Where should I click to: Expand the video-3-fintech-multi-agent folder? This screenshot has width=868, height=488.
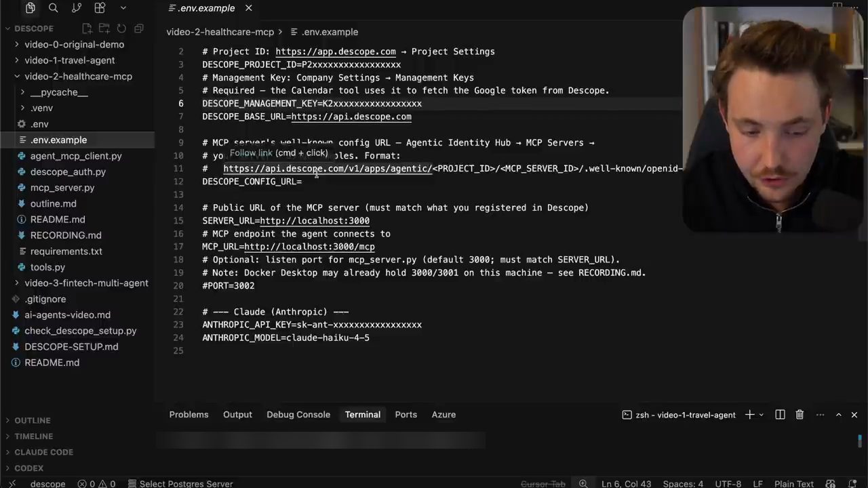coord(86,283)
